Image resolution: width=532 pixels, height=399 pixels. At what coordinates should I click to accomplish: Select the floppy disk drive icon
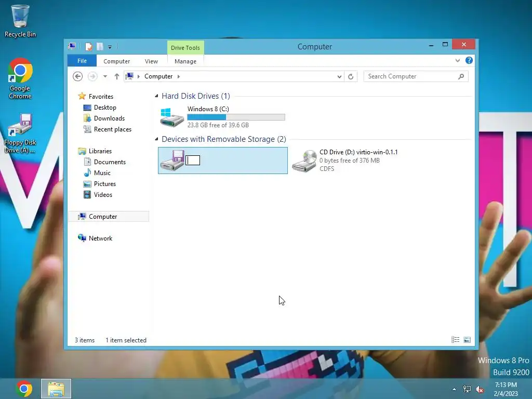tap(172, 160)
